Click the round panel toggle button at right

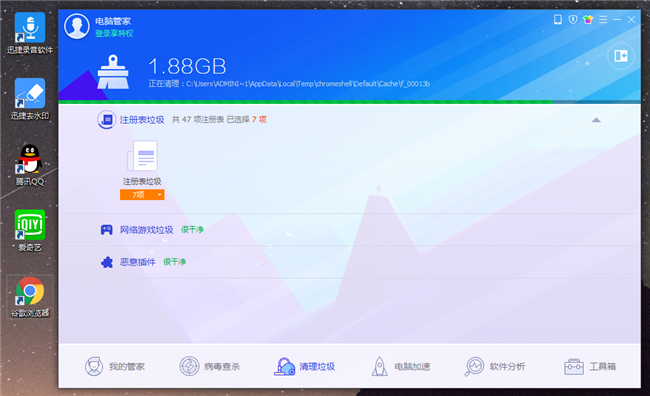pos(621,56)
